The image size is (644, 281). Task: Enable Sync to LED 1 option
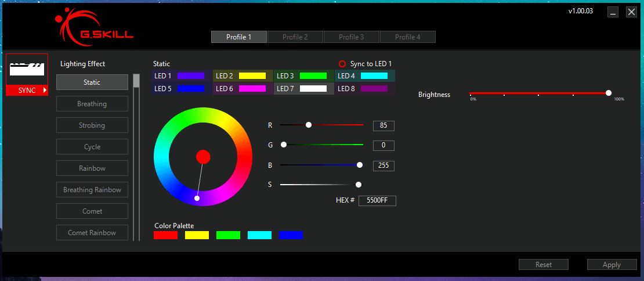pos(342,64)
